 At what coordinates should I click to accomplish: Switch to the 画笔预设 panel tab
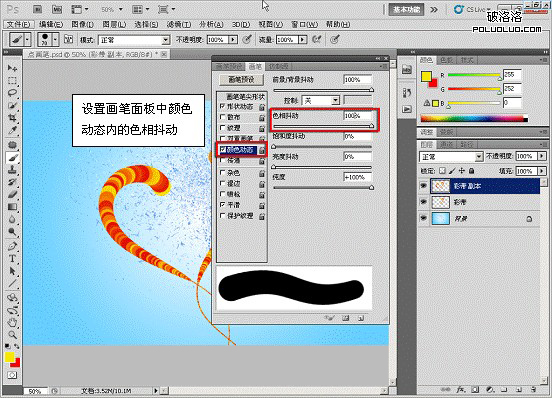[229, 66]
